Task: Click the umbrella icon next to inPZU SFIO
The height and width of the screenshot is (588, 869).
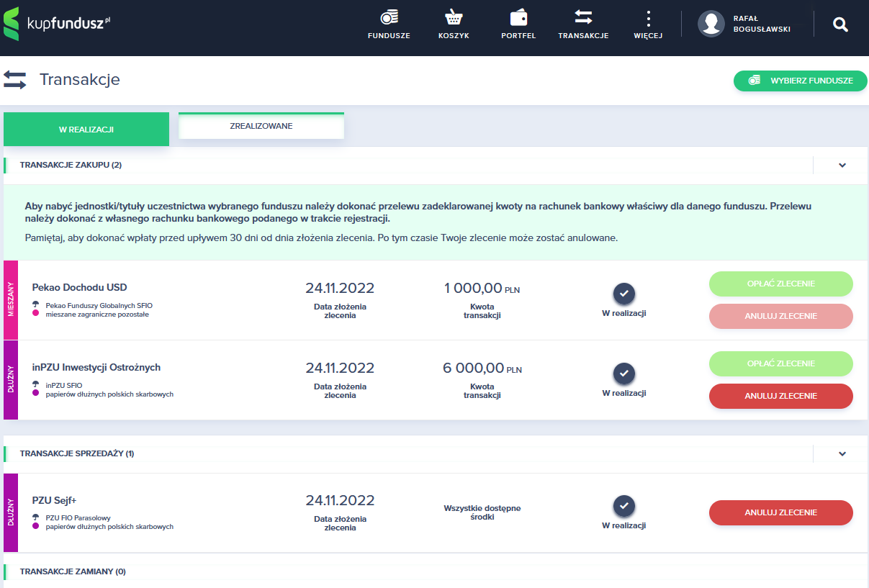Action: [x=35, y=384]
